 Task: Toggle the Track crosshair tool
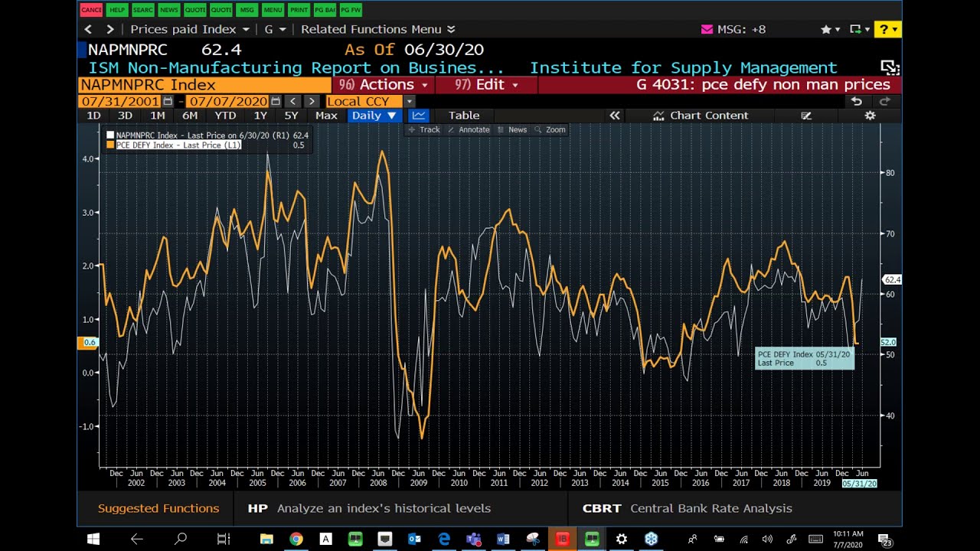pos(423,129)
